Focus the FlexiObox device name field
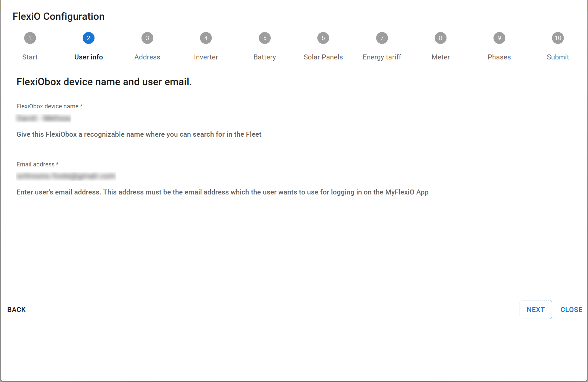Viewport: 588px width, 382px height. tap(294, 119)
